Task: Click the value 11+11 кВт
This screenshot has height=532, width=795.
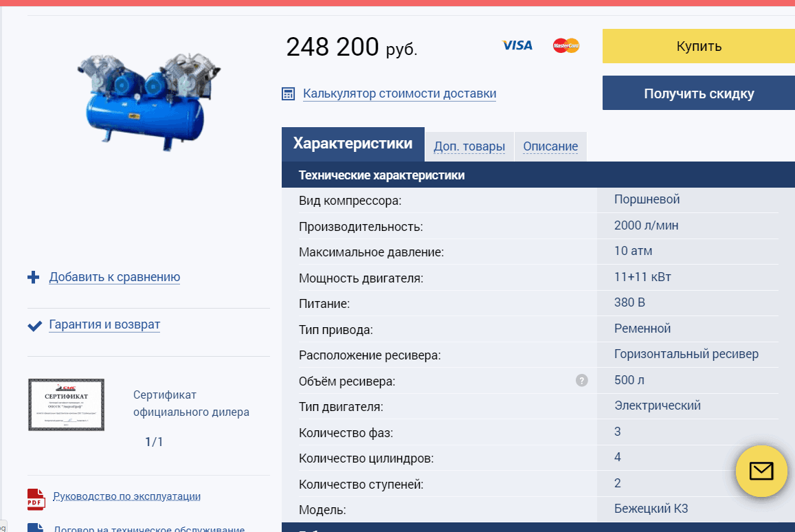Action: pos(642,277)
